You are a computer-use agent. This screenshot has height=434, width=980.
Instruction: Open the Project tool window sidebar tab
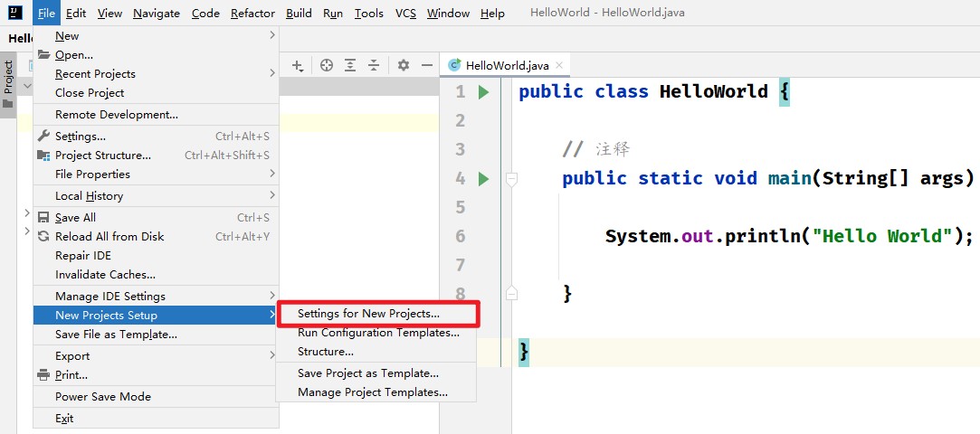(8, 84)
